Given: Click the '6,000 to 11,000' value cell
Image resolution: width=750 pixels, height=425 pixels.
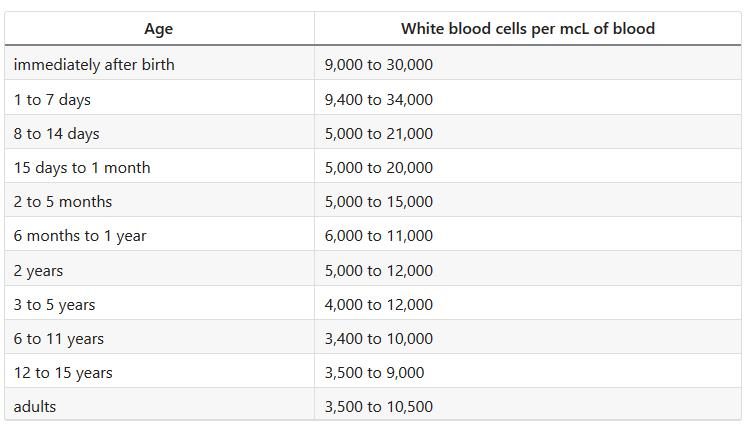Looking at the screenshot, I should click(528, 234).
